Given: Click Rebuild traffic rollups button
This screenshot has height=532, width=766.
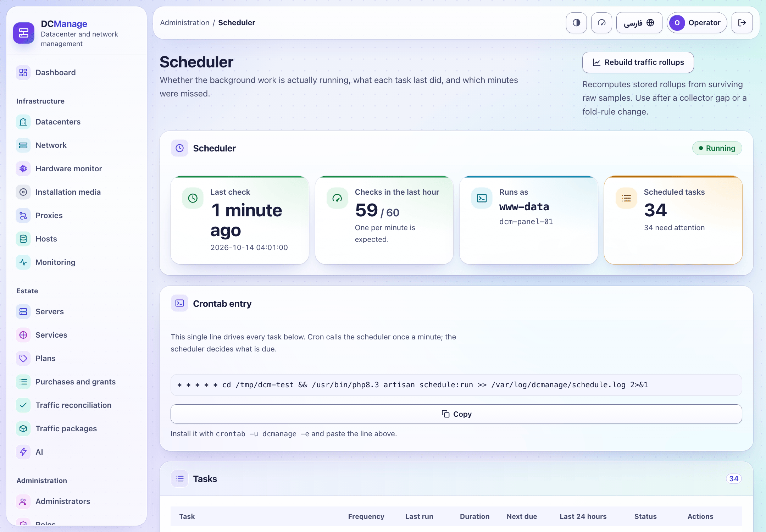Looking at the screenshot, I should pos(638,62).
